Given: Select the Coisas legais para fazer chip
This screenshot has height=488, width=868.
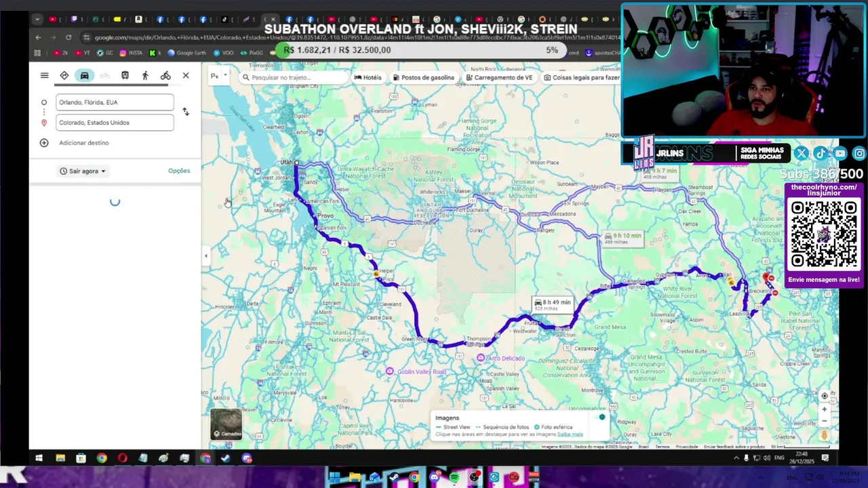Looking at the screenshot, I should pyautogui.click(x=580, y=77).
